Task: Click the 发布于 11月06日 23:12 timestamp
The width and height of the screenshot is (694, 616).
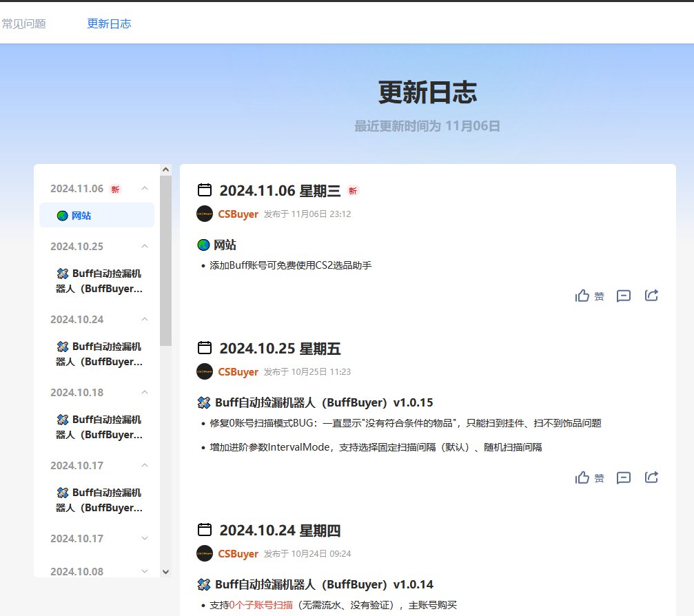Action: tap(307, 214)
